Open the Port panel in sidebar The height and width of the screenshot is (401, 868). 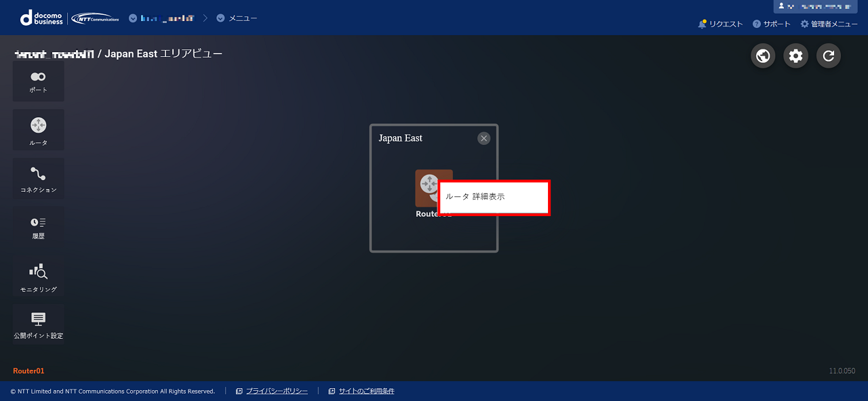pos(39,82)
